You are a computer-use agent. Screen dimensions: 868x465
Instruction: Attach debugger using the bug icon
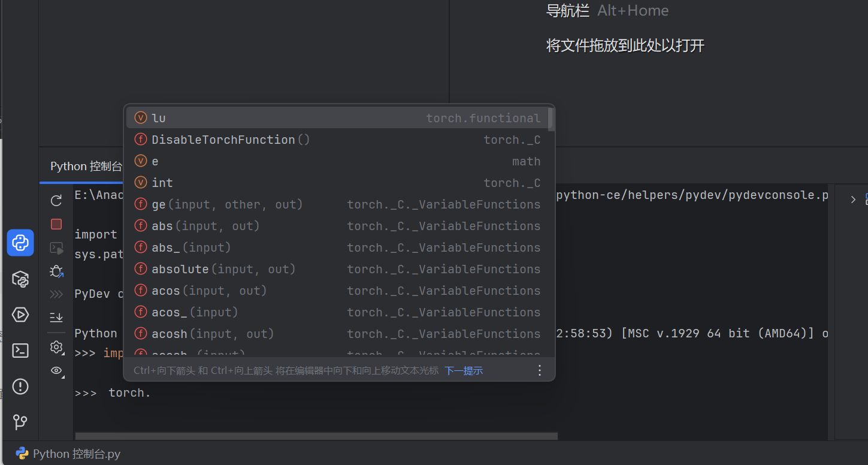click(x=56, y=271)
